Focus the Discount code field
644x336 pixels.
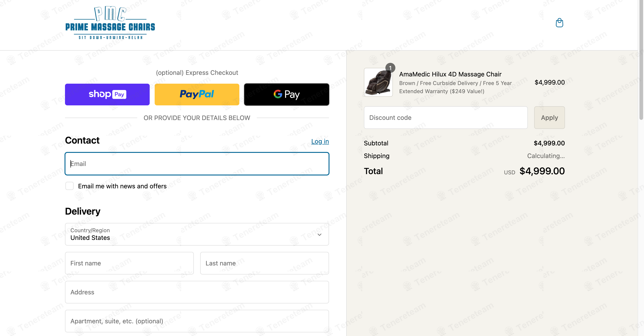[x=446, y=118]
